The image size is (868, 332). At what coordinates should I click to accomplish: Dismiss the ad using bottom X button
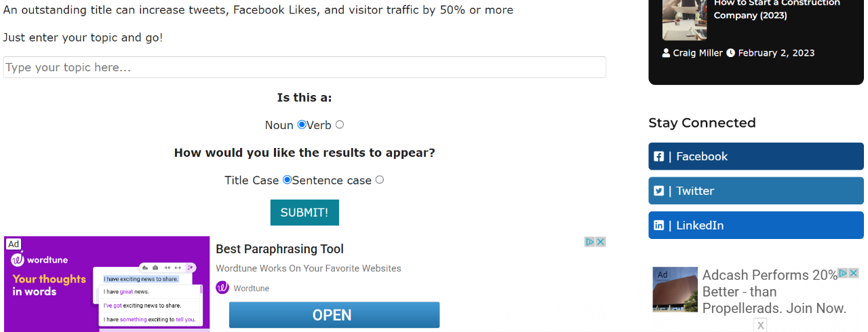(x=761, y=326)
